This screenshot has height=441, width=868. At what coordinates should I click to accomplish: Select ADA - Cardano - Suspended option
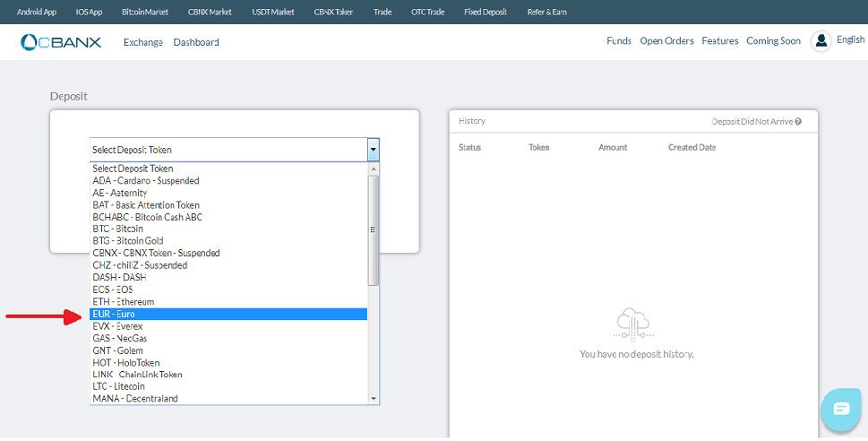228,180
